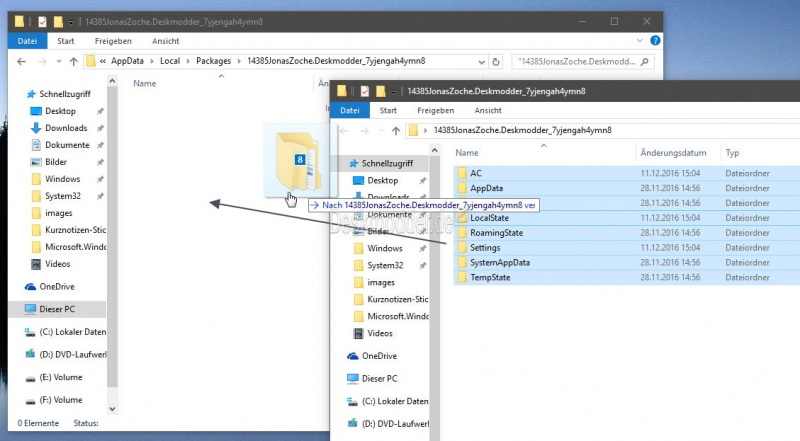Image resolution: width=800 pixels, height=441 pixels.
Task: Click the Settings folder icon in front window
Action: tap(462, 247)
